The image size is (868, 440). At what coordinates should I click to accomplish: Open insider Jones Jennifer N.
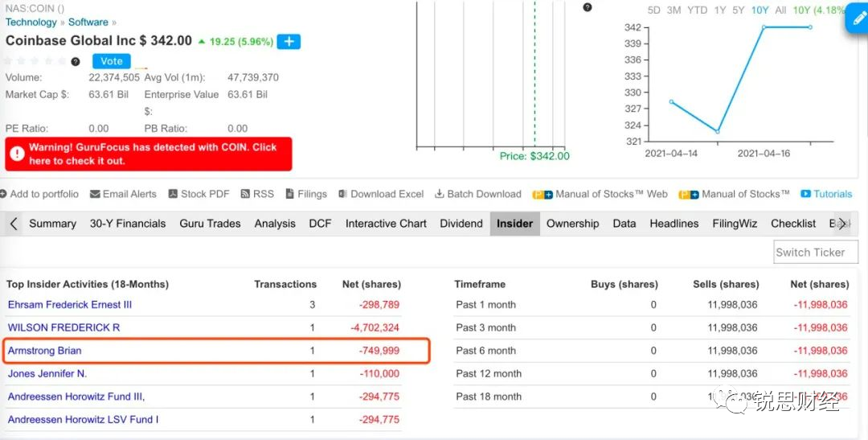(x=47, y=373)
